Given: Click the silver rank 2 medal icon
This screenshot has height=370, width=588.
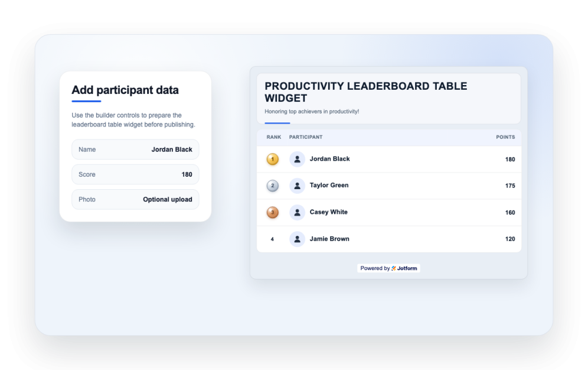Looking at the screenshot, I should pos(273,186).
